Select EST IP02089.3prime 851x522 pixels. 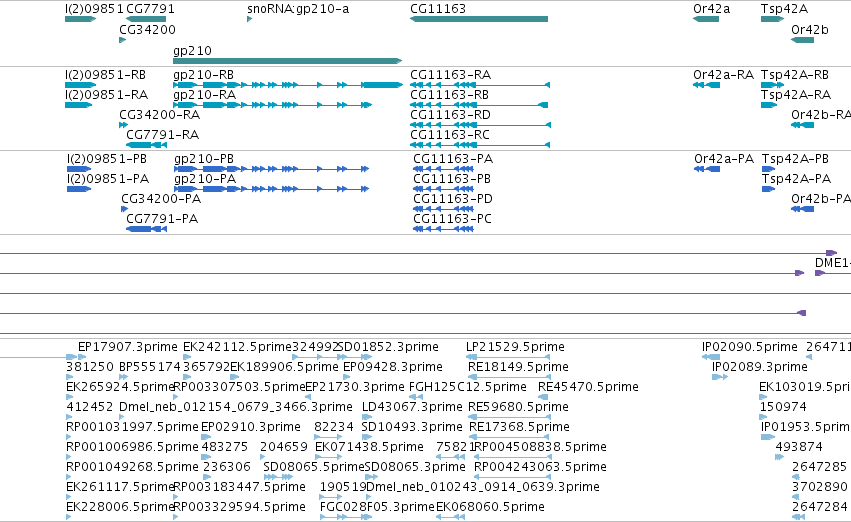click(760, 367)
